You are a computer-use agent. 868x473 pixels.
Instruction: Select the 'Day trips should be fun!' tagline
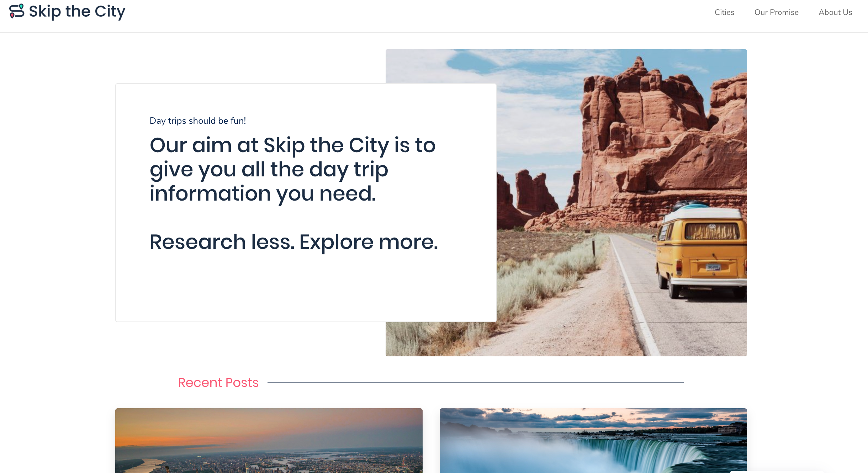(198, 121)
